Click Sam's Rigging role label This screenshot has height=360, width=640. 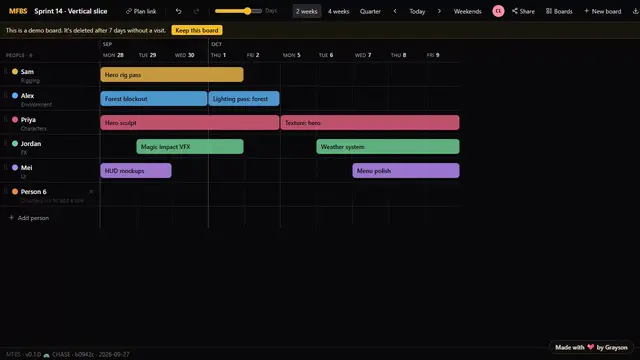(x=30, y=80)
